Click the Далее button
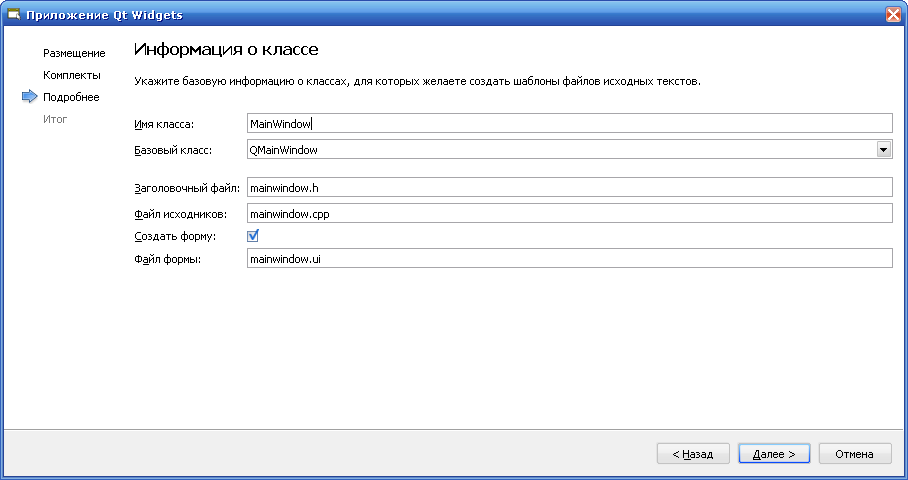This screenshot has height=480, width=908. click(x=774, y=454)
